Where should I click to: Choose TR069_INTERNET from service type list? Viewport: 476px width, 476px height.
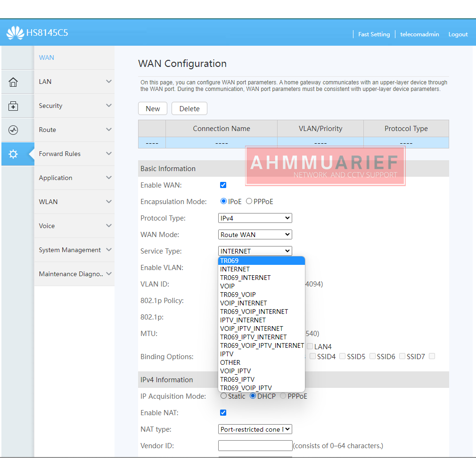tap(245, 278)
